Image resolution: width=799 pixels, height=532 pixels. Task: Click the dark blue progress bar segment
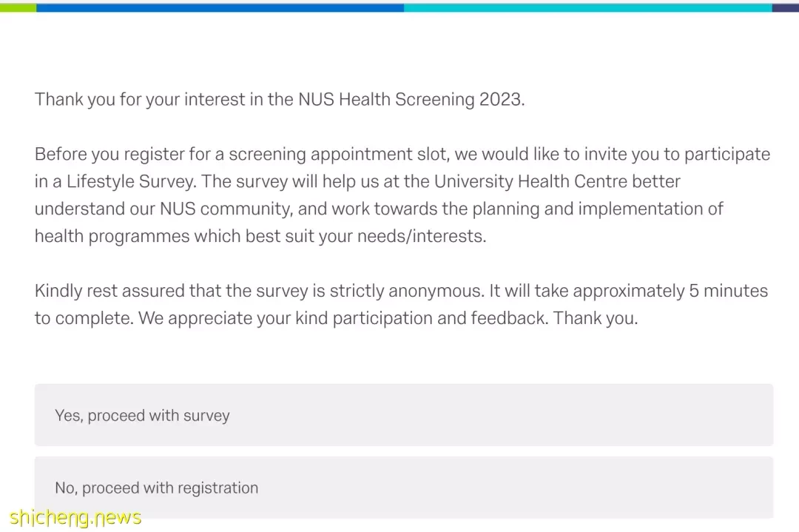pyautogui.click(x=220, y=7)
